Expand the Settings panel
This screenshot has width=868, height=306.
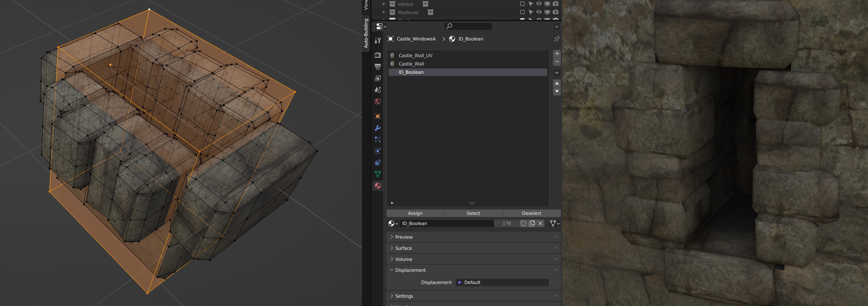(x=473, y=296)
